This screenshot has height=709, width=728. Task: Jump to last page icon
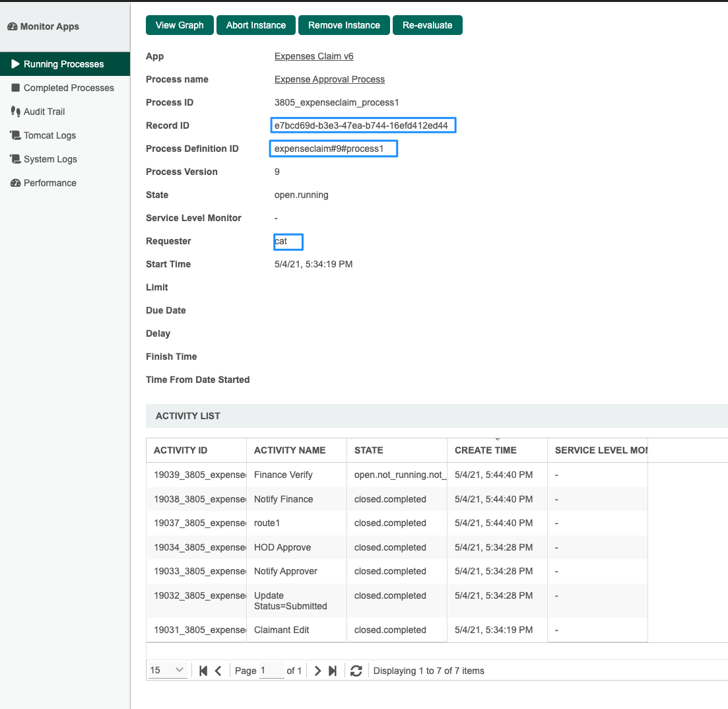coord(333,671)
